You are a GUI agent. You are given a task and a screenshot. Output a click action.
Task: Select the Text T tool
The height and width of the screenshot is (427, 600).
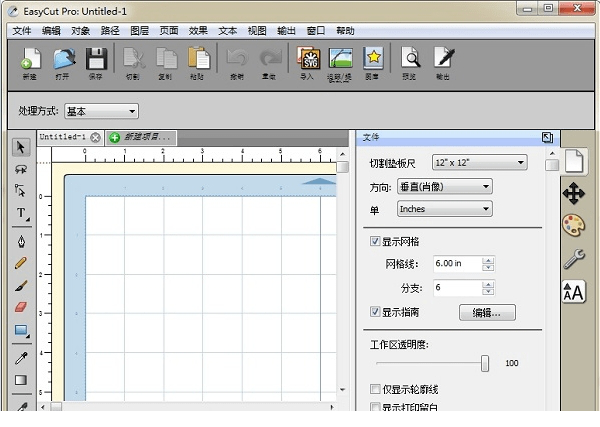[21, 214]
